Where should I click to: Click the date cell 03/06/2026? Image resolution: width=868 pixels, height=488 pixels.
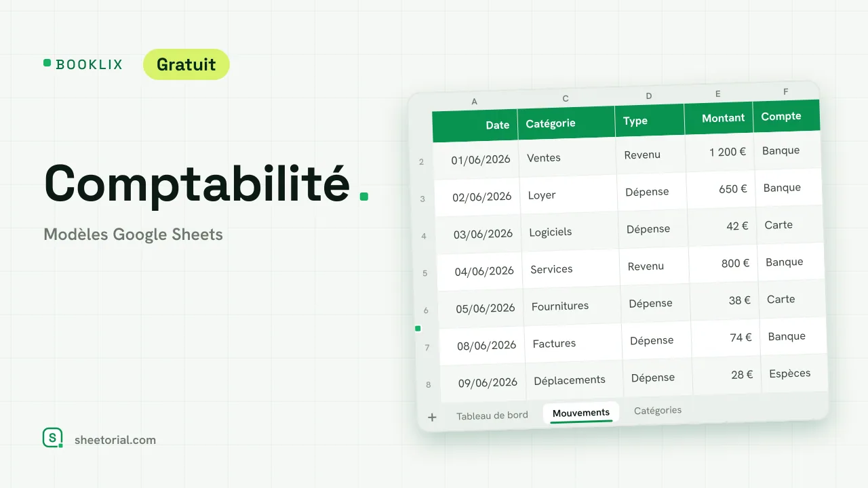pyautogui.click(x=479, y=235)
